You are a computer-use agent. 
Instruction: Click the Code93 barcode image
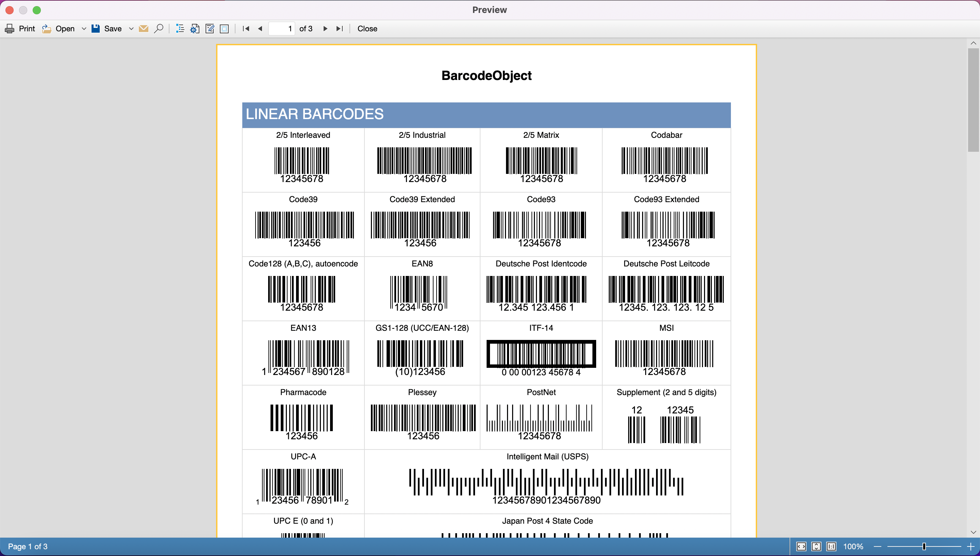(539, 229)
